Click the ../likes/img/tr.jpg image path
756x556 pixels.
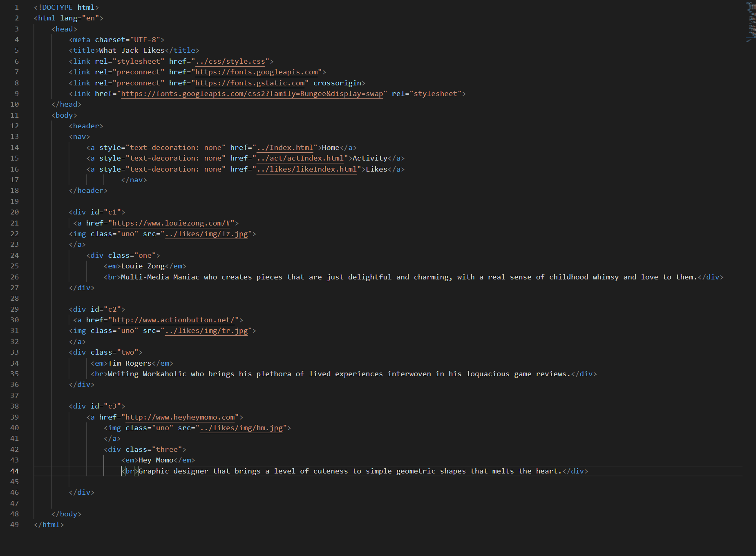(x=206, y=330)
